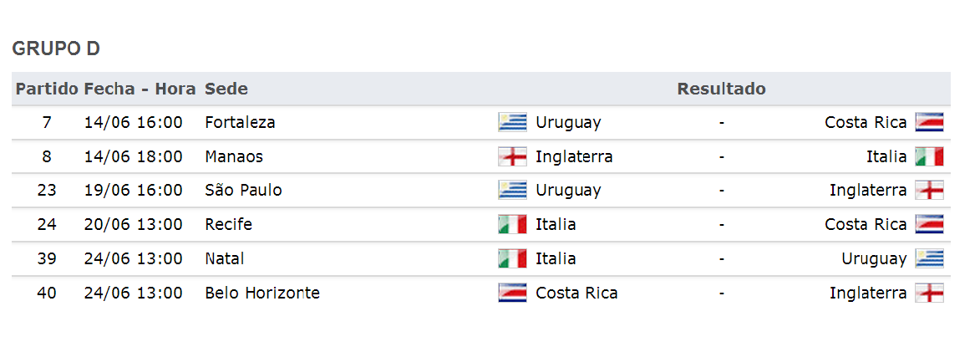980x342 pixels.
Task: Select the Resultado column header
Action: point(721,89)
